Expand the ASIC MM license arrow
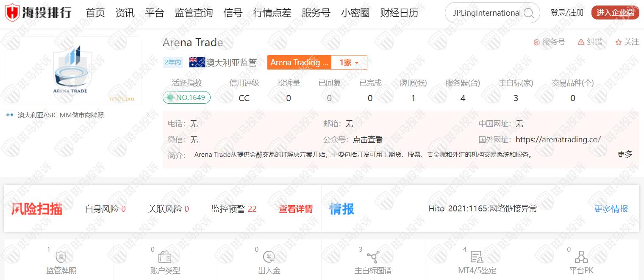644x280 pixels. point(147,115)
